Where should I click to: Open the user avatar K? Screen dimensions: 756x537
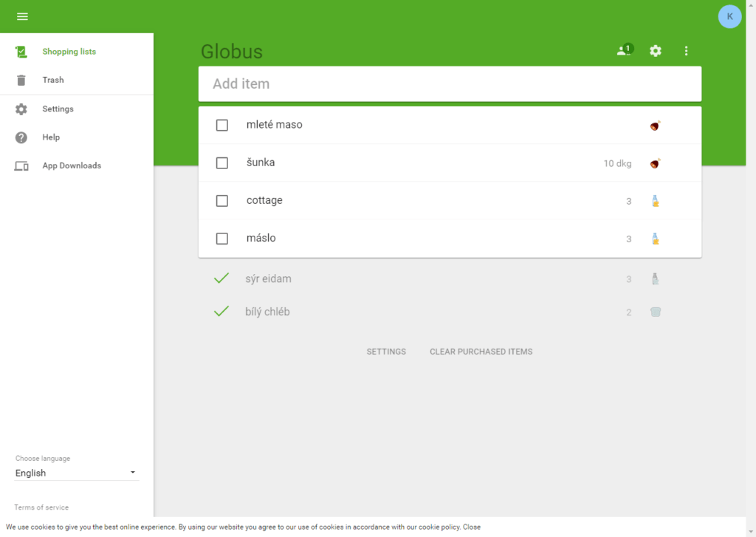729,16
